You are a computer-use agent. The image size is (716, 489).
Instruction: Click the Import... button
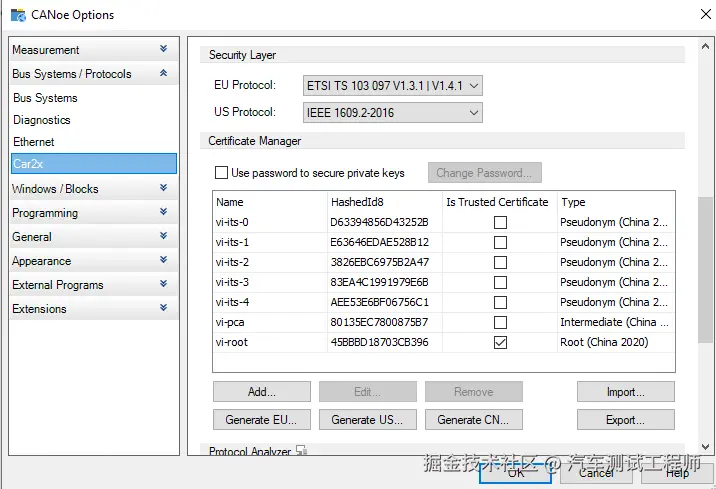pyautogui.click(x=626, y=392)
